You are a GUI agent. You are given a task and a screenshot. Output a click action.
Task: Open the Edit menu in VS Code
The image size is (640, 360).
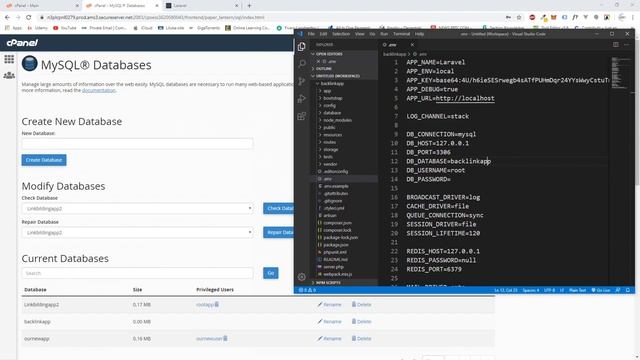(324, 34)
